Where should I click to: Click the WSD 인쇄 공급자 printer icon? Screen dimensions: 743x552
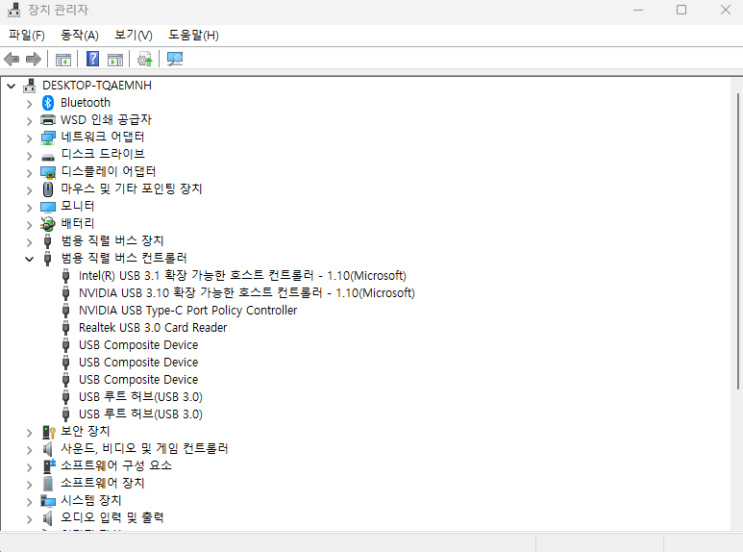(x=48, y=119)
